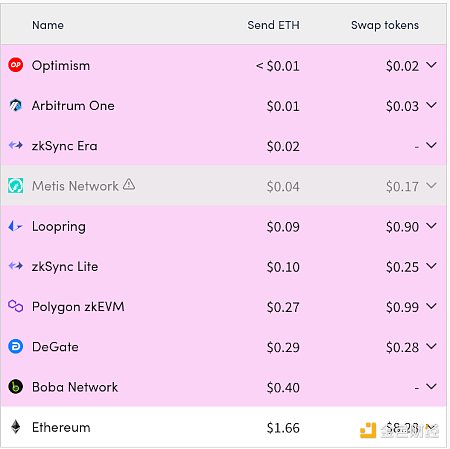This screenshot has height=449, width=450.
Task: Expand the Boba Network row chevron
Action: tap(431, 387)
